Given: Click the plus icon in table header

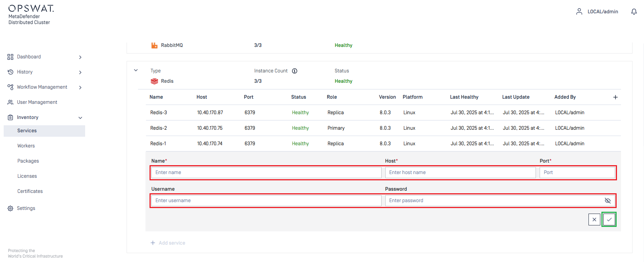Looking at the screenshot, I should coord(615,97).
